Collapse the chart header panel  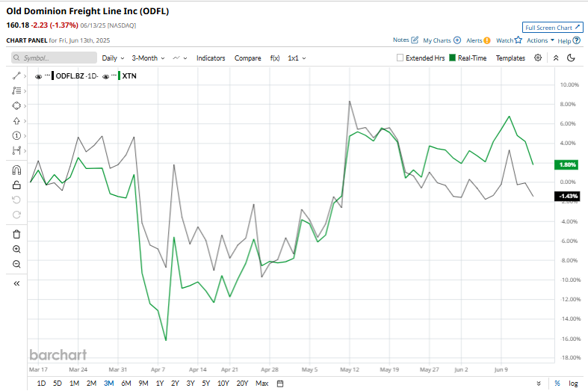click(556, 58)
